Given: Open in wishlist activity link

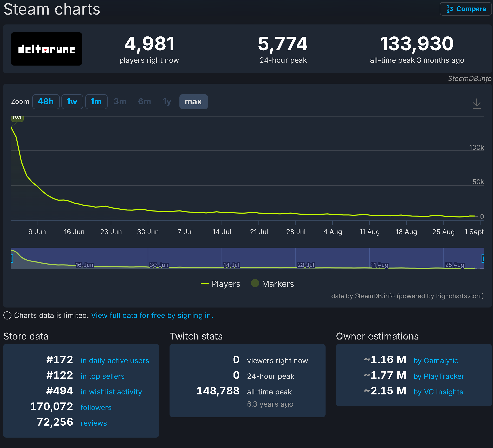Looking at the screenshot, I should tap(111, 392).
